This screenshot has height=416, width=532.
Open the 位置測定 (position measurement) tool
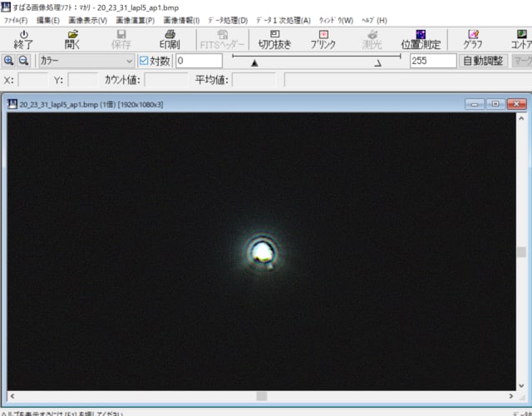(421, 40)
